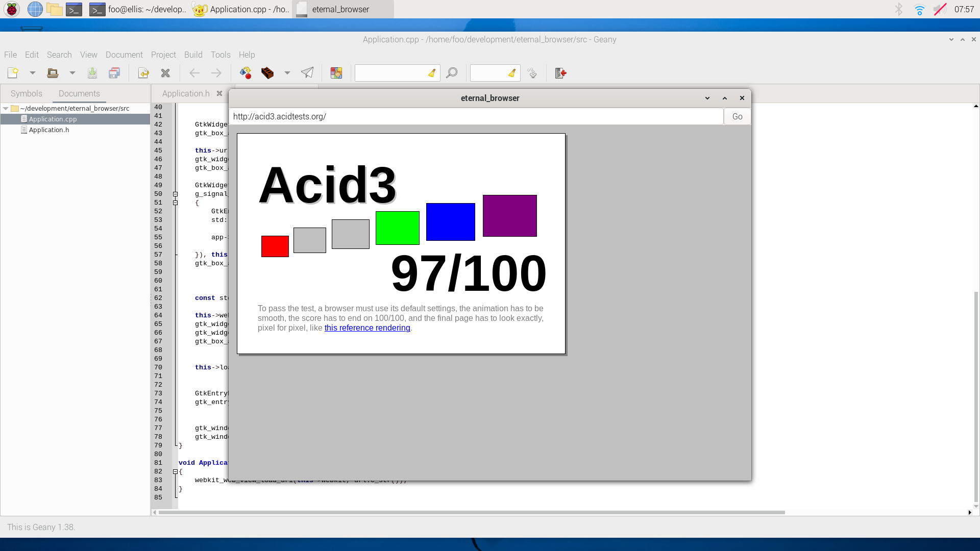Switch to the Symbols sidebar tab
This screenshot has width=980, height=551.
26,93
